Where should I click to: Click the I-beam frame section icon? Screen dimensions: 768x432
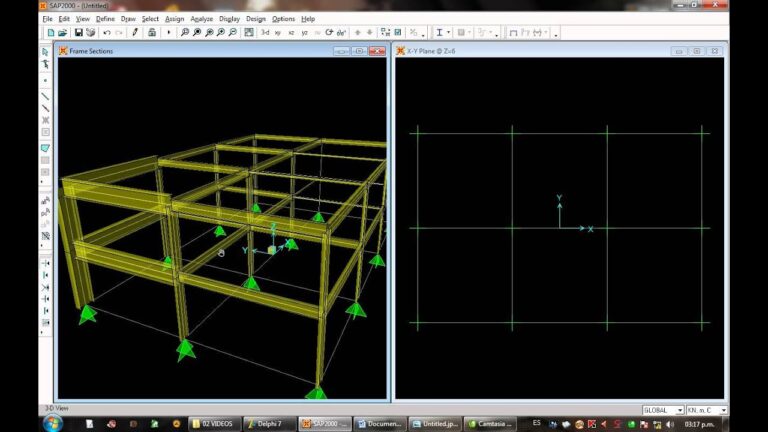(439, 33)
